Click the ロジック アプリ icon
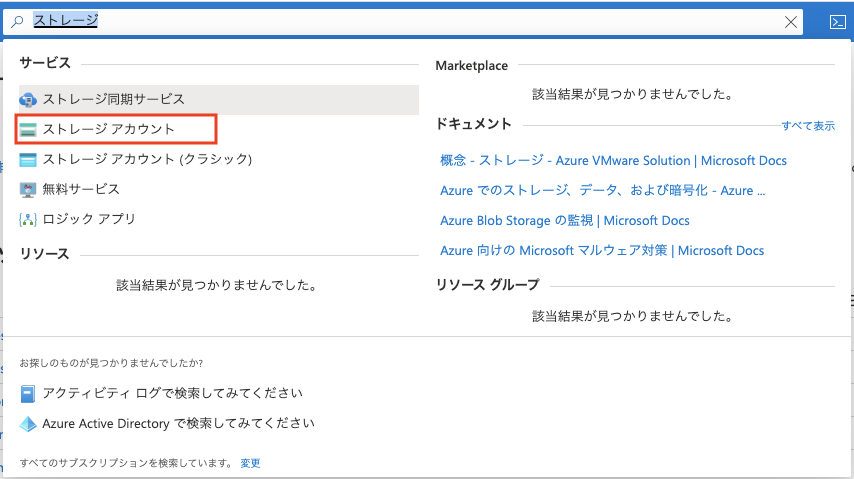Image resolution: width=854 pixels, height=479 pixels. click(28, 220)
